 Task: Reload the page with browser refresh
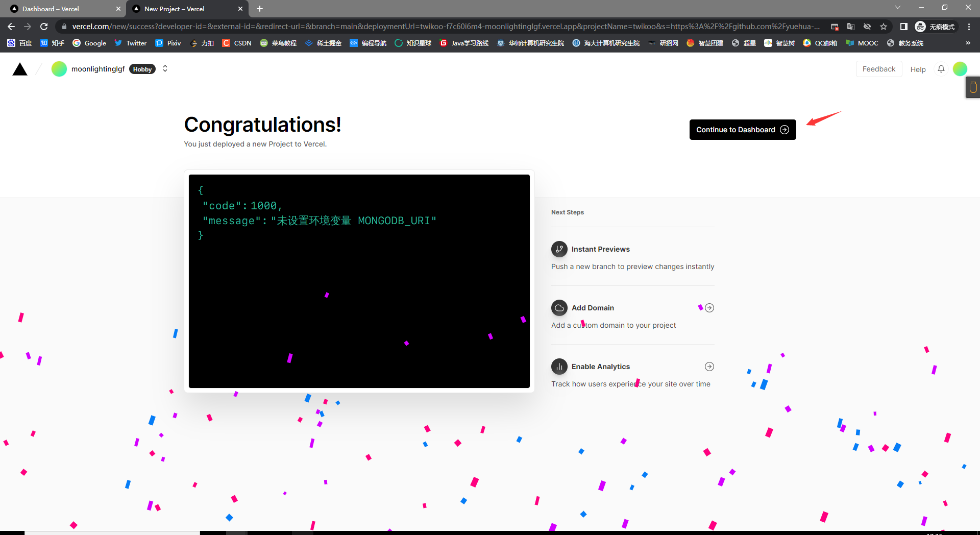44,27
